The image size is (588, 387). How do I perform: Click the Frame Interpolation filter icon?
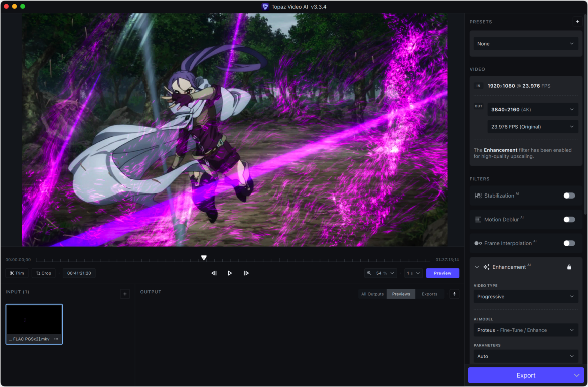[x=478, y=243]
